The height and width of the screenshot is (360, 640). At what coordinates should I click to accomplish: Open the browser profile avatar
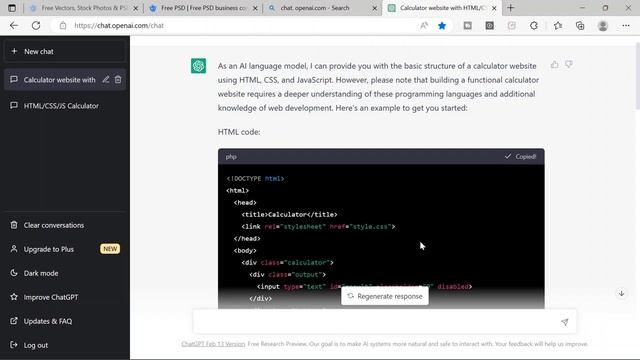coord(602,26)
